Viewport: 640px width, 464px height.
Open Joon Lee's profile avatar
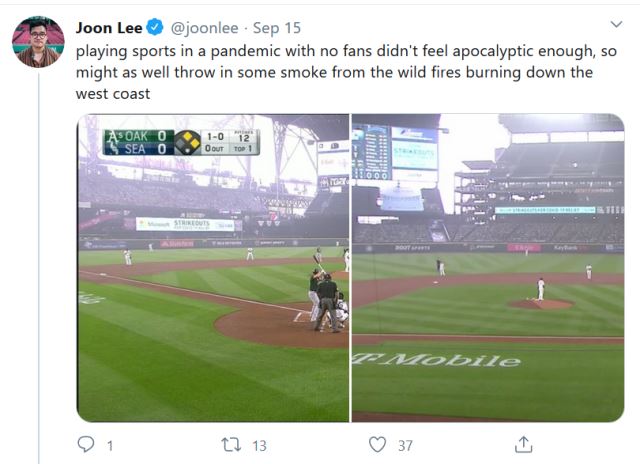click(x=38, y=42)
